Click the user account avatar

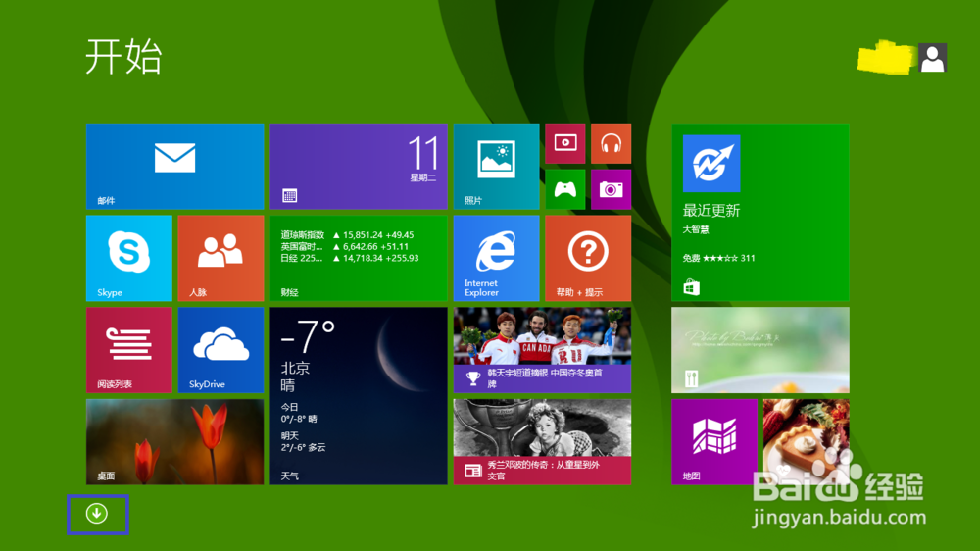(x=933, y=58)
